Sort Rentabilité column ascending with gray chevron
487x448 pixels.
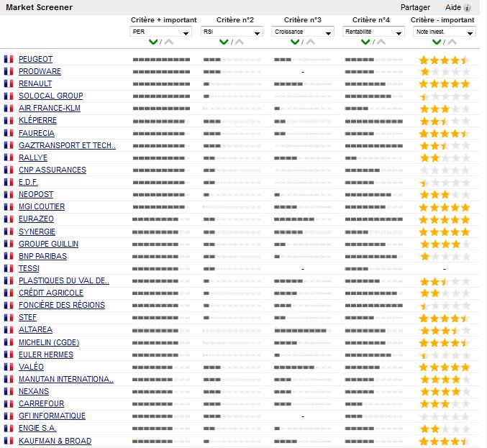coord(381,42)
